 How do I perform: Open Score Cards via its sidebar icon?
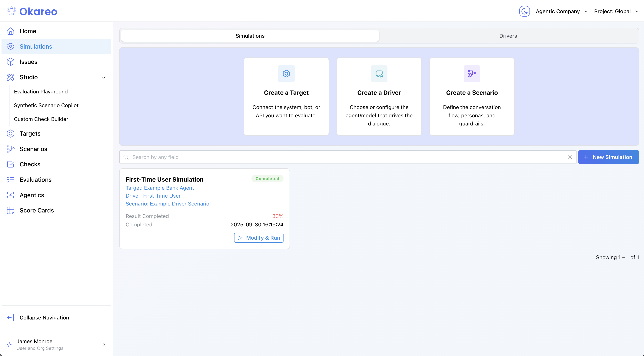click(11, 210)
